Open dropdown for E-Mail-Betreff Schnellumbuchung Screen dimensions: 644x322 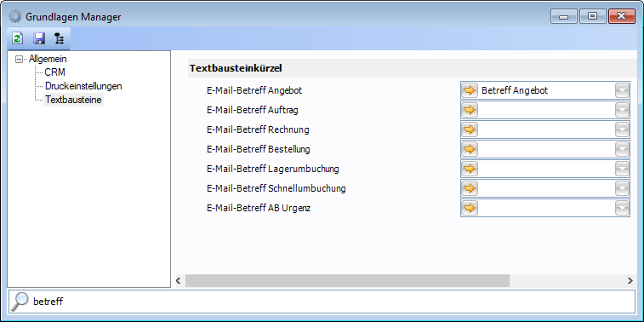pyautogui.click(x=622, y=188)
